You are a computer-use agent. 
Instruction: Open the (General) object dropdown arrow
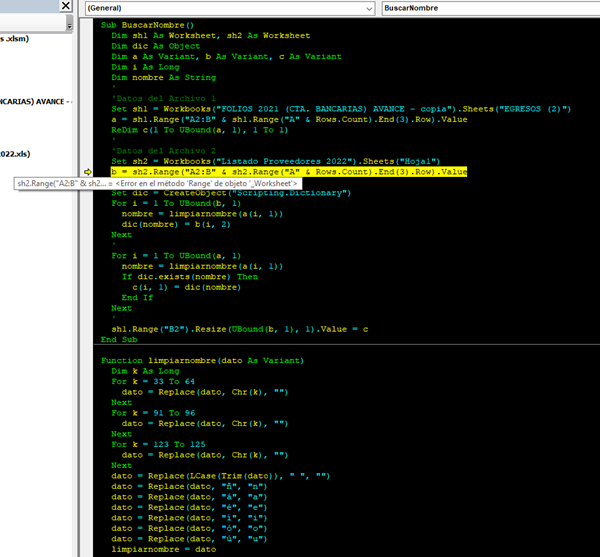(367, 8)
